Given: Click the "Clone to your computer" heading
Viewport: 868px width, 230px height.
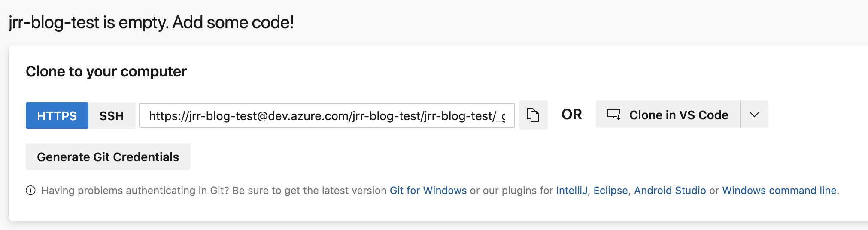Looking at the screenshot, I should coord(106,71).
